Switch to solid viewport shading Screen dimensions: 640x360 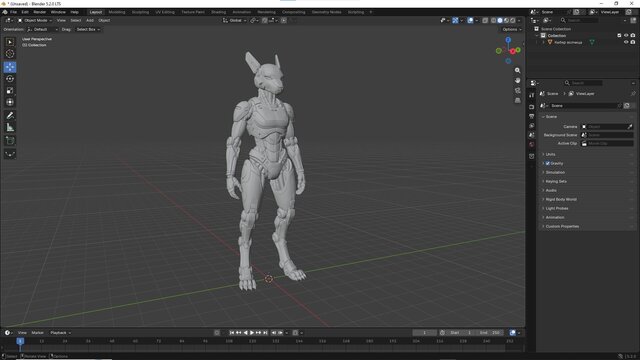[x=500, y=20]
